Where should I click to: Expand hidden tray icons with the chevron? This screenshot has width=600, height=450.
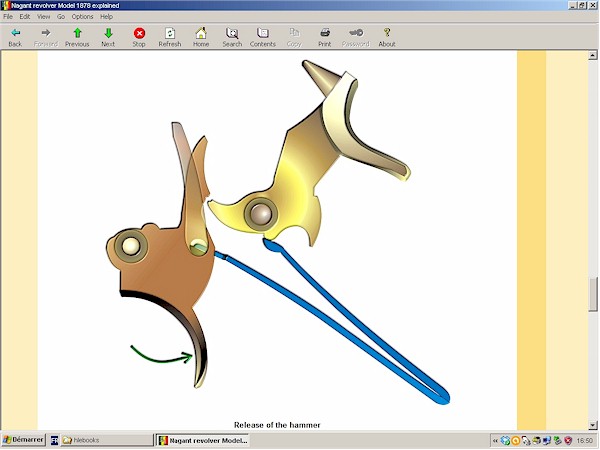(x=495, y=441)
